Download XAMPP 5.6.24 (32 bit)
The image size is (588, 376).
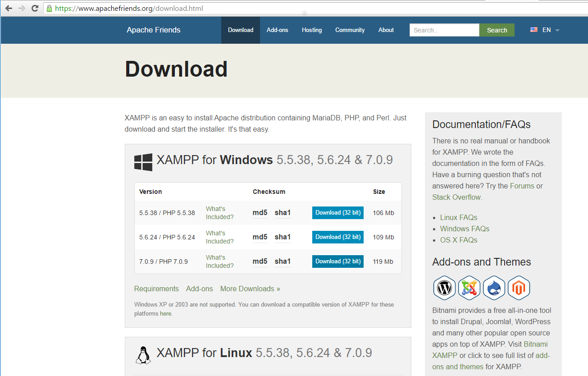click(x=338, y=237)
